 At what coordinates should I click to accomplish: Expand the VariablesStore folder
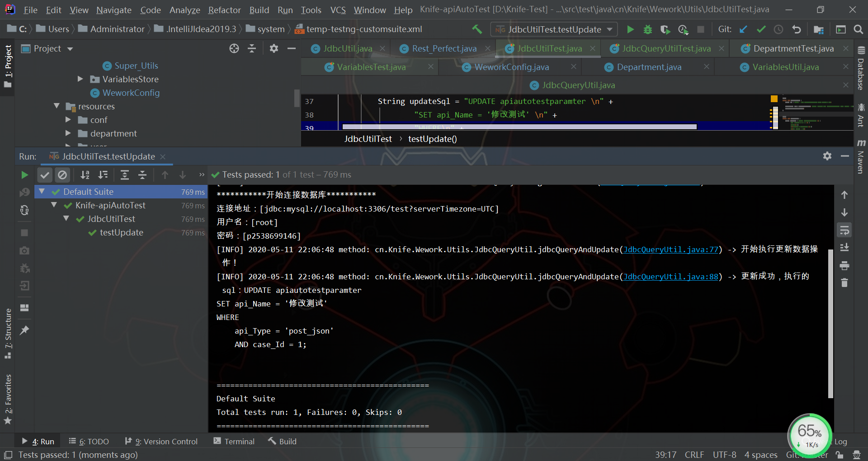(x=80, y=79)
